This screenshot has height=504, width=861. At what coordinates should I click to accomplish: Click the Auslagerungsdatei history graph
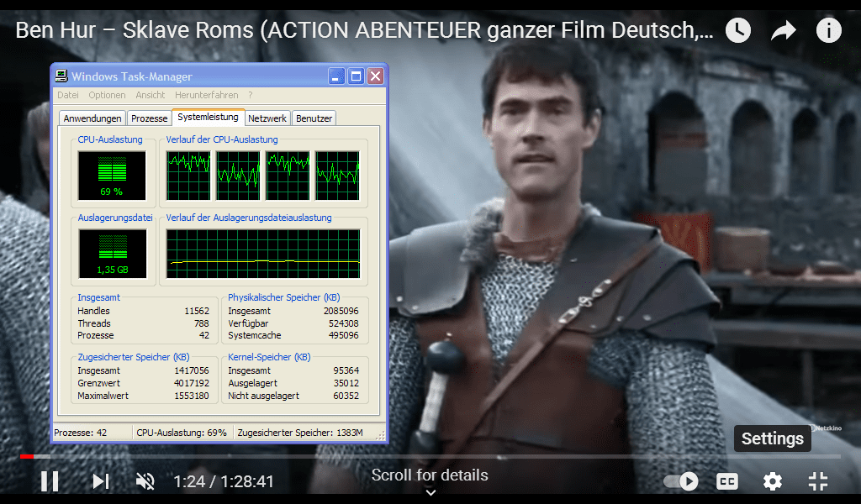[263, 254]
